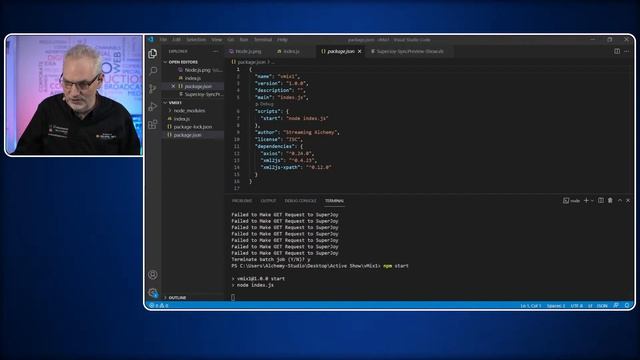Open Explorer panel more actions menu
Viewport: 640px width, 360px height.
[215, 51]
